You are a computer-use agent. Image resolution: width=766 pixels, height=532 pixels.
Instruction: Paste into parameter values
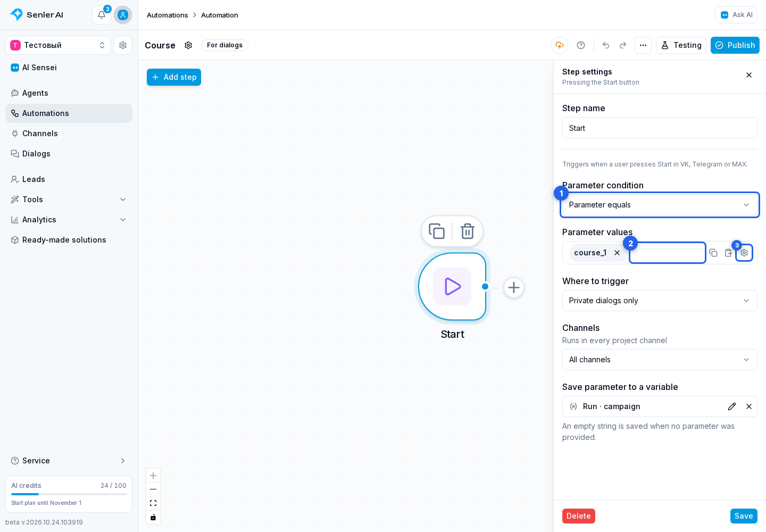[728, 253]
